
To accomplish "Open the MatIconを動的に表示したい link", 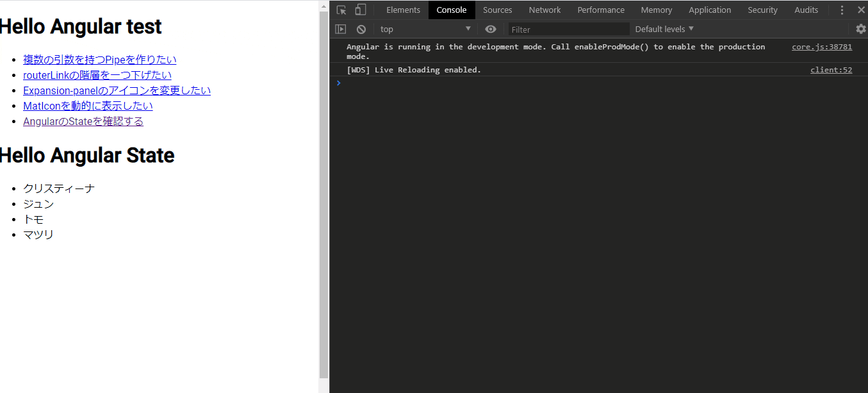I will coord(88,105).
